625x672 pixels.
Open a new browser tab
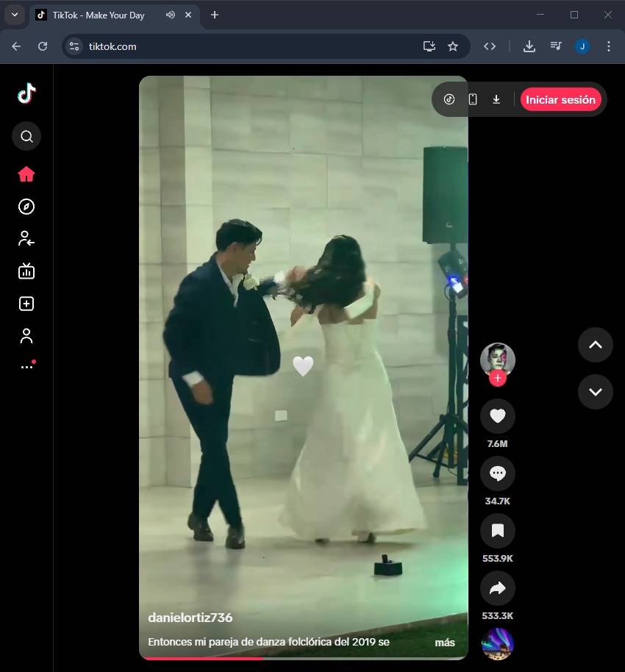215,15
